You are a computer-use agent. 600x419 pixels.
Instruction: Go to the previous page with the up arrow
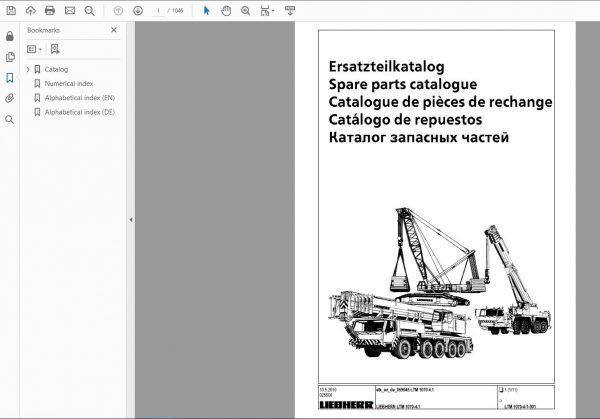tap(118, 11)
